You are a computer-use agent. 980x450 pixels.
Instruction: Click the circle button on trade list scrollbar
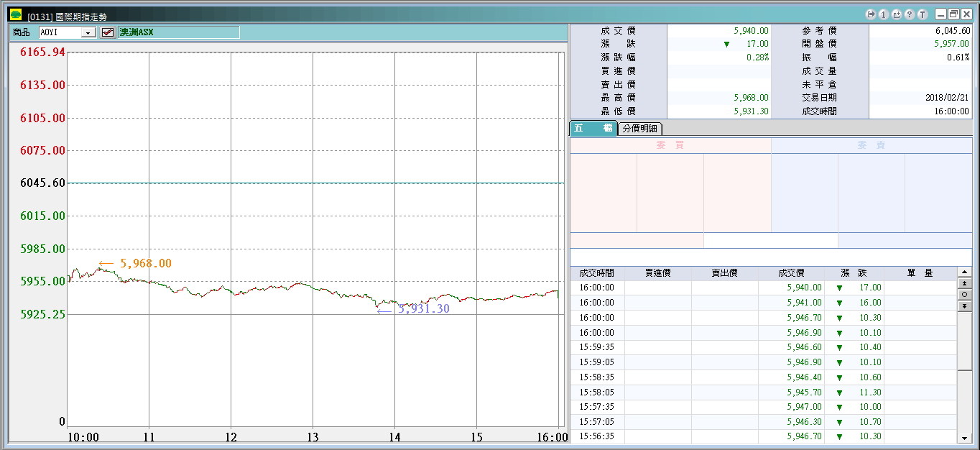tap(964, 295)
